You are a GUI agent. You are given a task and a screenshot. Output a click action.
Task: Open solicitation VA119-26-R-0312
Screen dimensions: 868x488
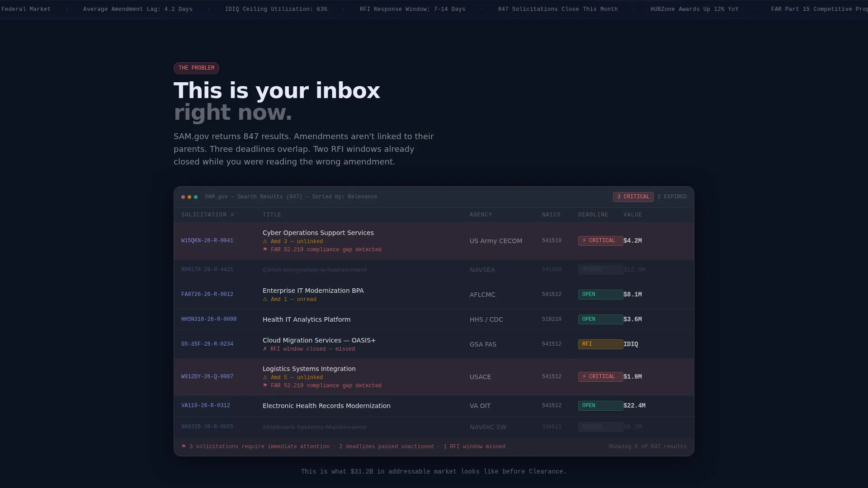point(206,406)
